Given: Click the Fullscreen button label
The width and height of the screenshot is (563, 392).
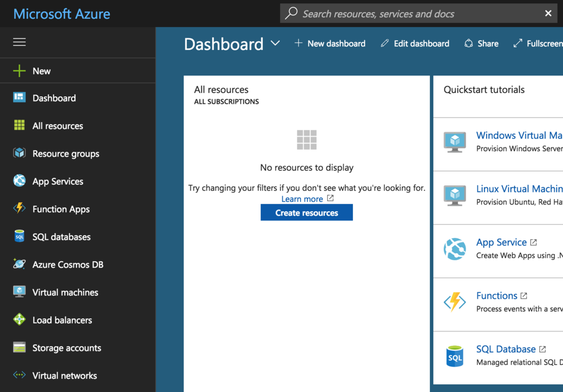Looking at the screenshot, I should 545,43.
